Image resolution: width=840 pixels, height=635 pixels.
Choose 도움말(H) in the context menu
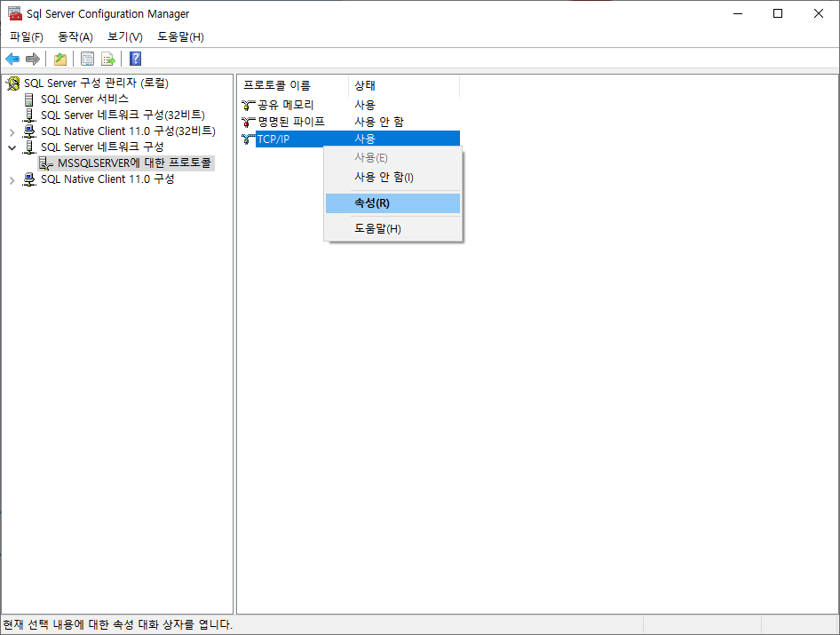coord(392,228)
